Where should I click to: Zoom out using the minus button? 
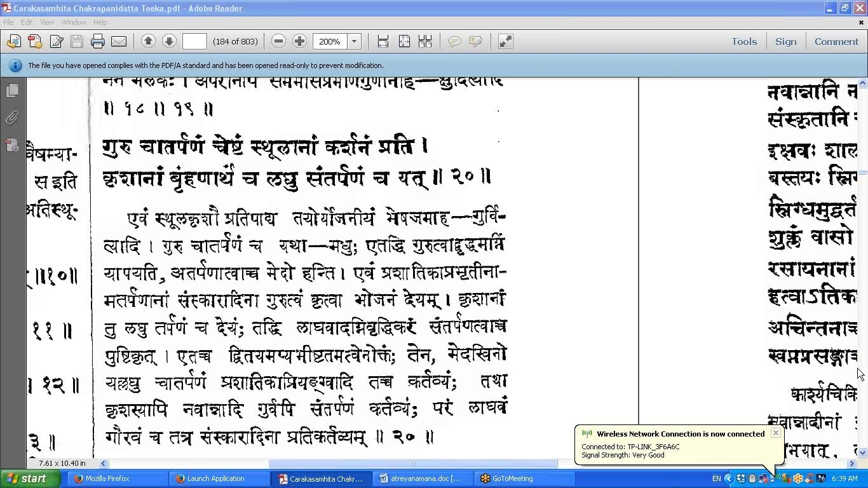278,41
